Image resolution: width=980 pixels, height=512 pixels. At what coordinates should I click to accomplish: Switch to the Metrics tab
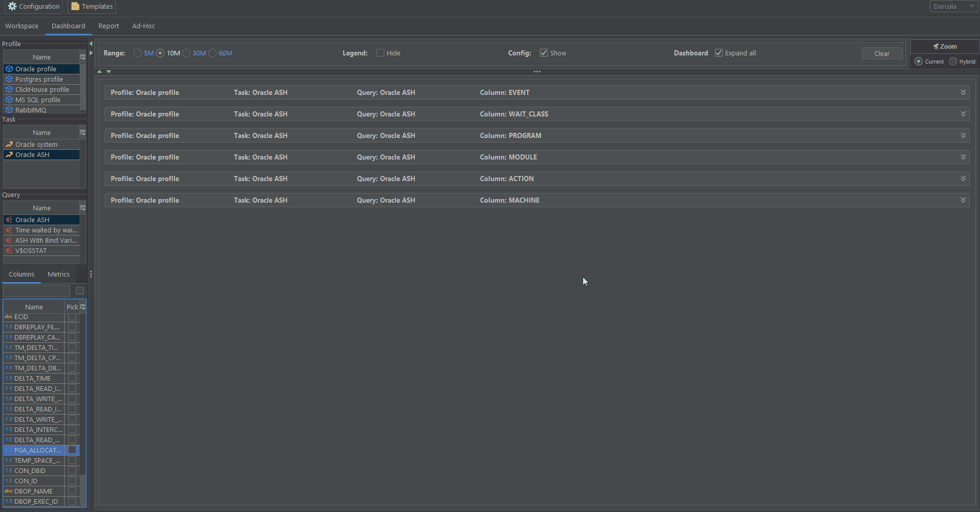[58, 274]
